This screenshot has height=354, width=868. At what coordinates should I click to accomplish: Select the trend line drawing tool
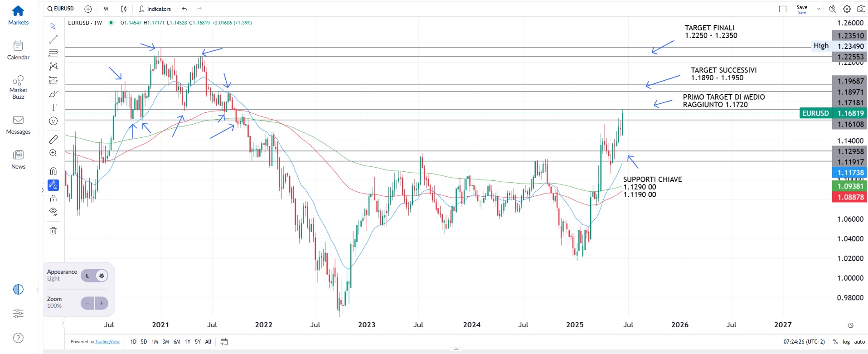53,39
